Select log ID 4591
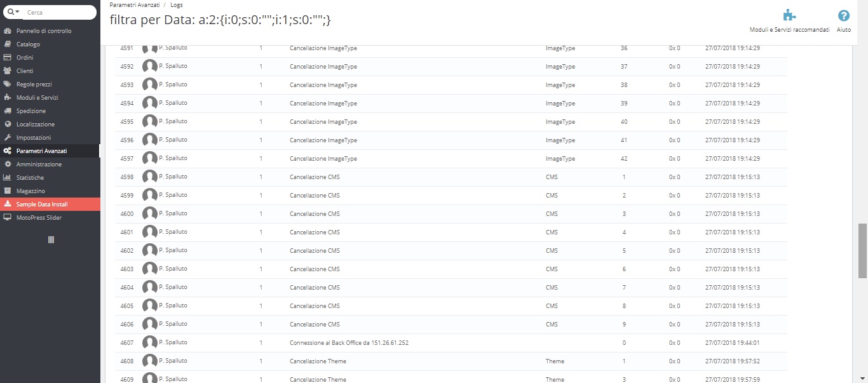This screenshot has width=868, height=383. (126, 48)
